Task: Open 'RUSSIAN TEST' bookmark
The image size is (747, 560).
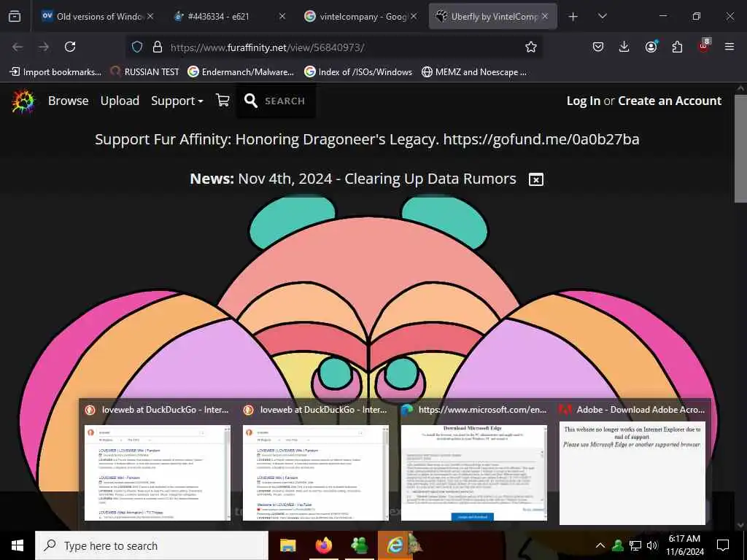Action: tap(144, 72)
